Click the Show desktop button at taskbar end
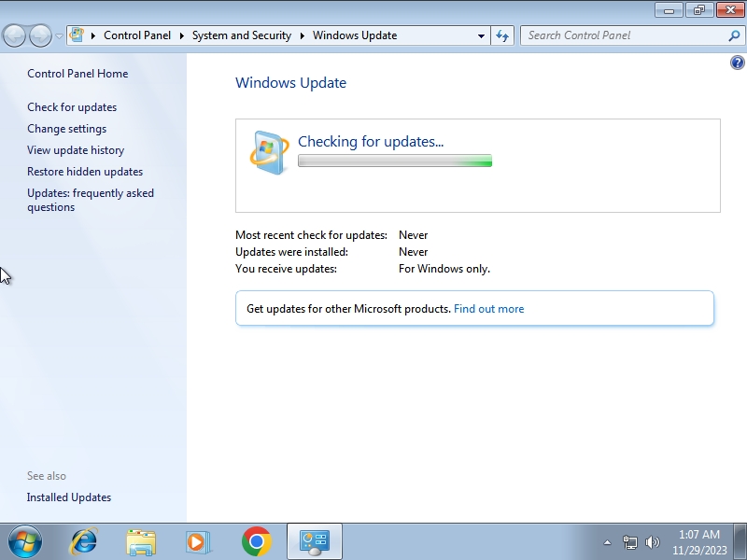 click(x=740, y=542)
